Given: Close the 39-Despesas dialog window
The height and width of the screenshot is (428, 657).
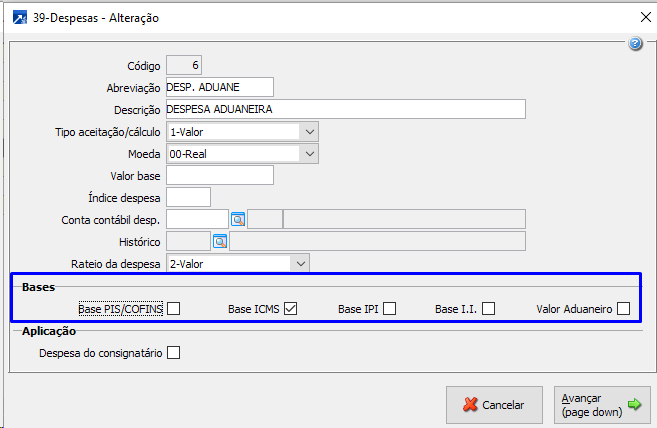Looking at the screenshot, I should (646, 17).
